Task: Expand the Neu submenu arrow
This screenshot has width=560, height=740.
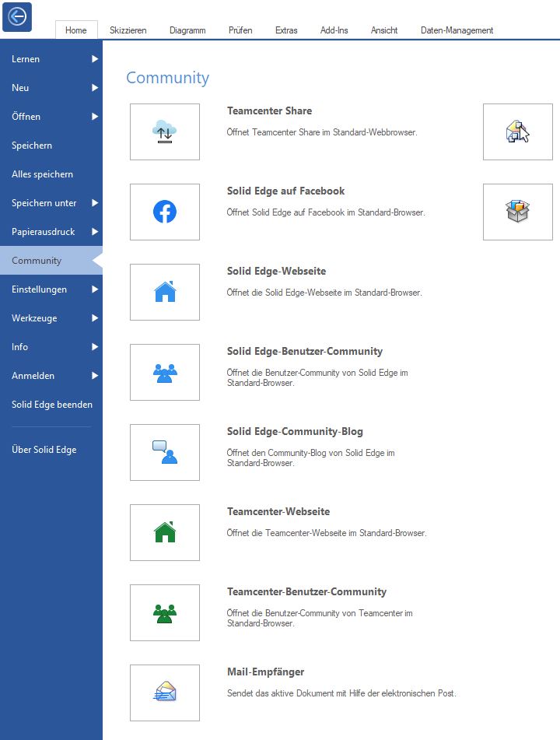Action: (x=95, y=88)
